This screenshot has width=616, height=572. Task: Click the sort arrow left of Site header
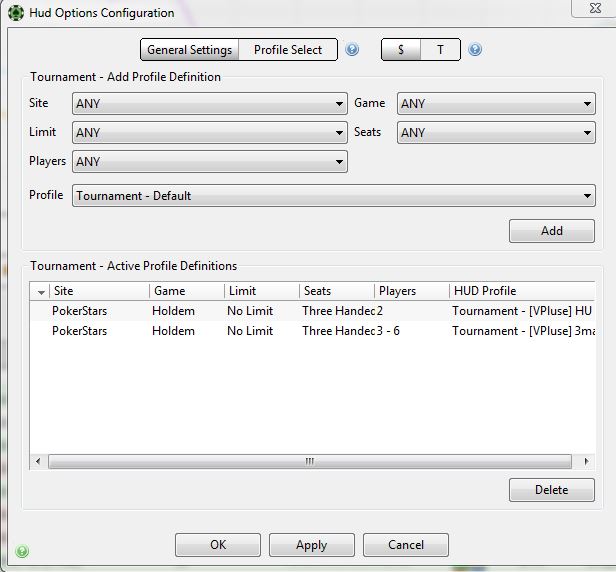[x=41, y=292]
